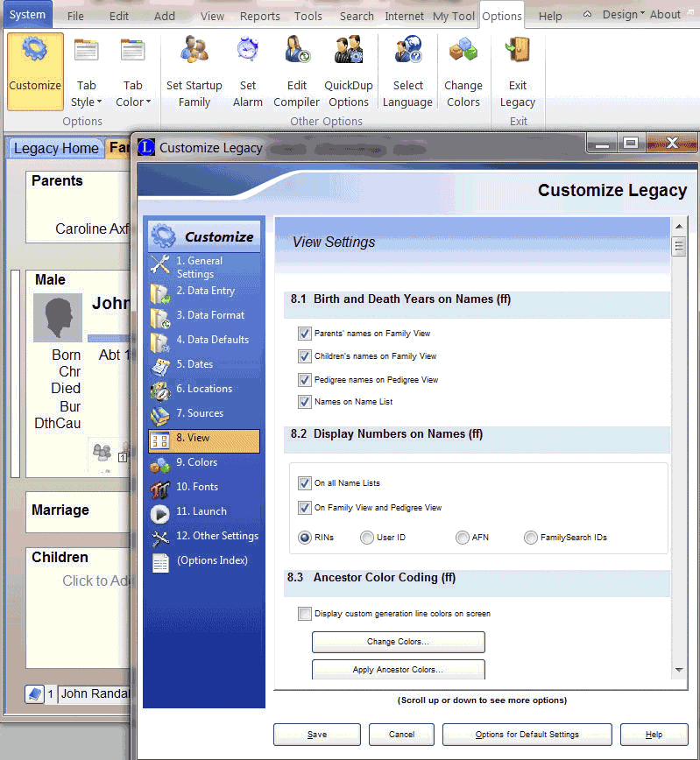Click the Cancel button
700x760 pixels.
[401, 735]
